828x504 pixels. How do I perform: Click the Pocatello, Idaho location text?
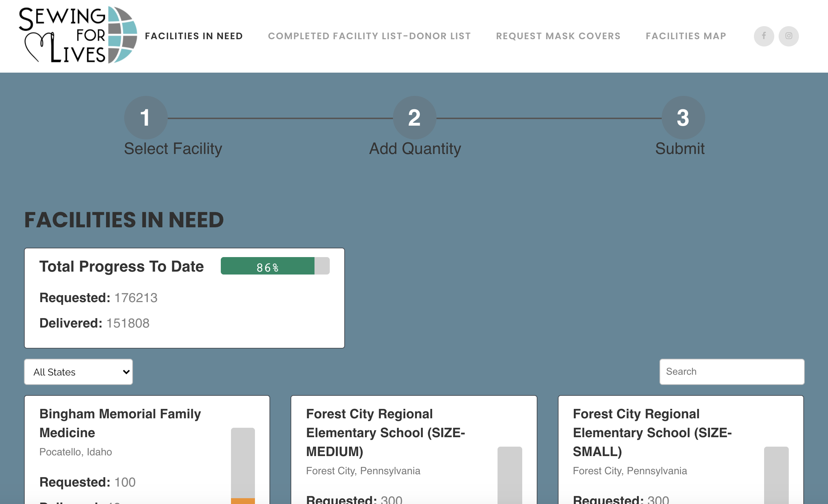76,452
